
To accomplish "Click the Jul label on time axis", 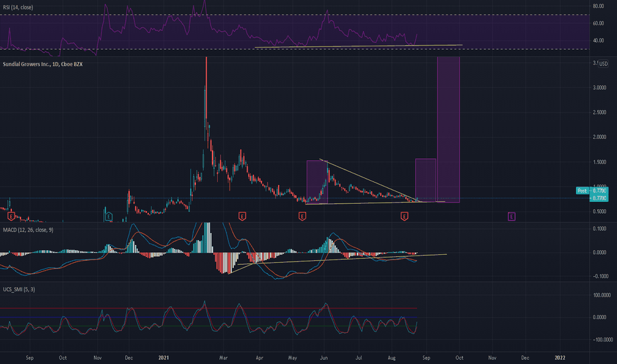I will click(x=359, y=357).
